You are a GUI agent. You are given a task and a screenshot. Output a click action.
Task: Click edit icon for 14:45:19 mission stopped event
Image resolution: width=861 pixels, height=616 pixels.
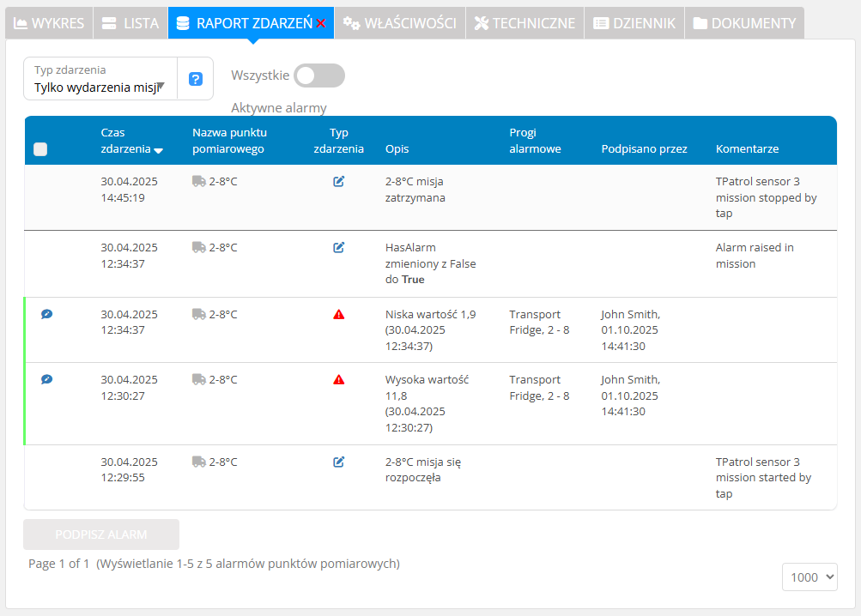(339, 181)
